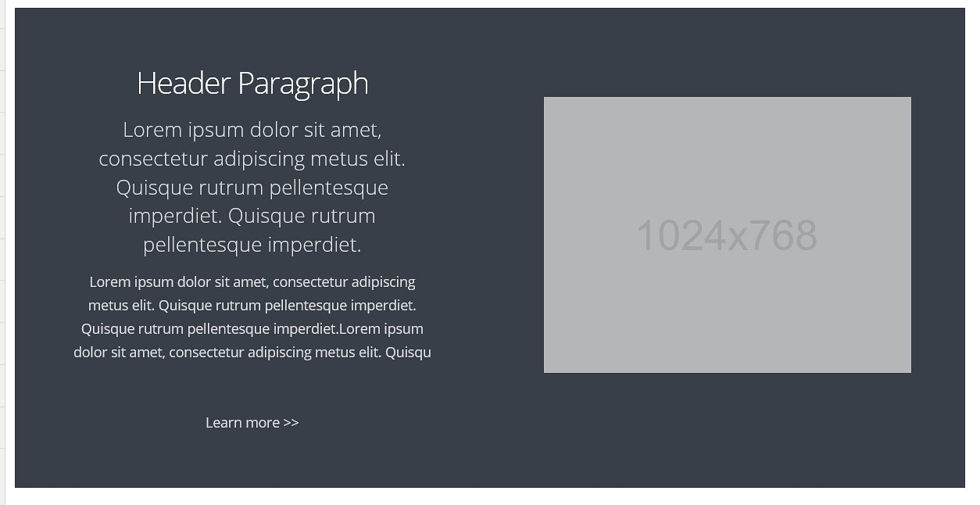Click the body text line starting 'metus elit. Quisque'
This screenshot has height=505, width=980.
252,305
